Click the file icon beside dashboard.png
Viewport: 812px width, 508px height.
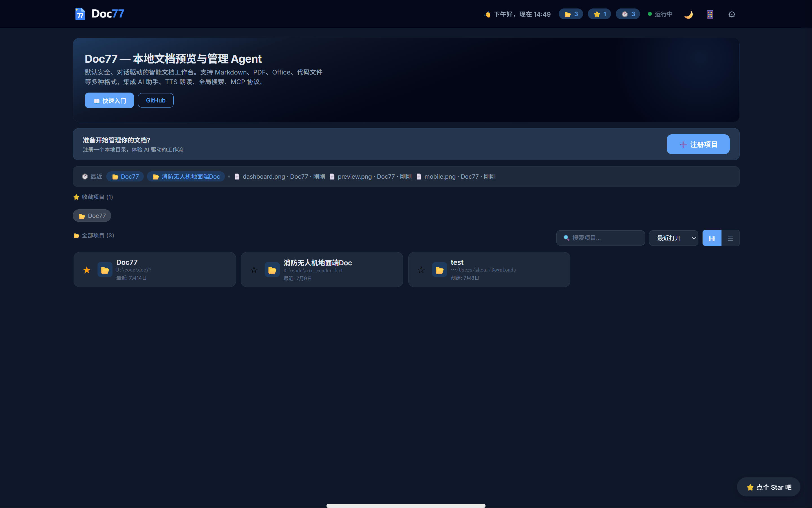click(x=237, y=176)
